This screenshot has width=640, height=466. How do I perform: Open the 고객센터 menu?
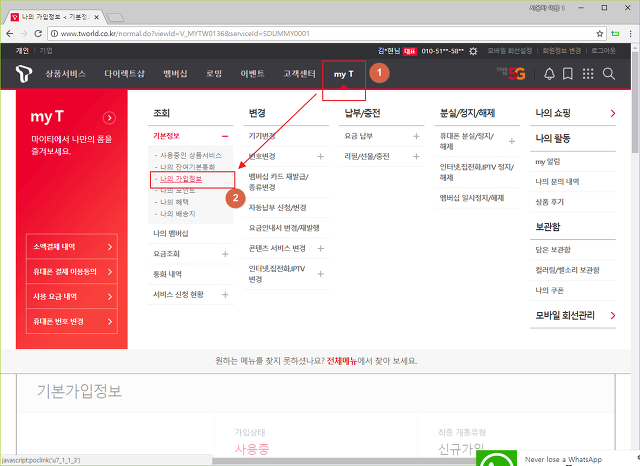point(300,74)
